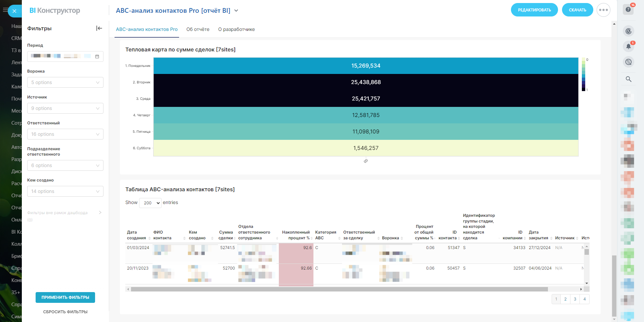Collapse the Фильтры panel with arrow icon
Viewport: 644px width, 322px height.
[99, 28]
